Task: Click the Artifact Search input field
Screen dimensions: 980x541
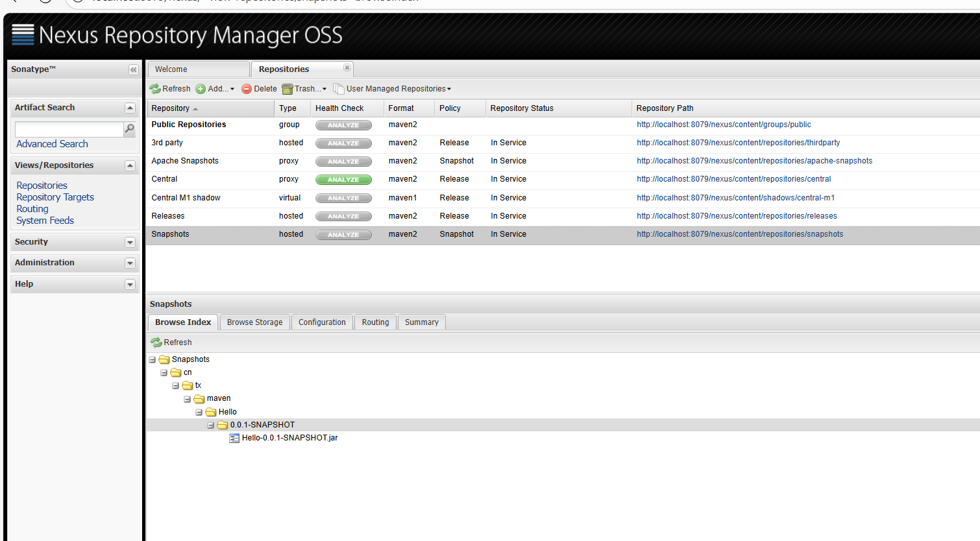Action: [x=69, y=129]
